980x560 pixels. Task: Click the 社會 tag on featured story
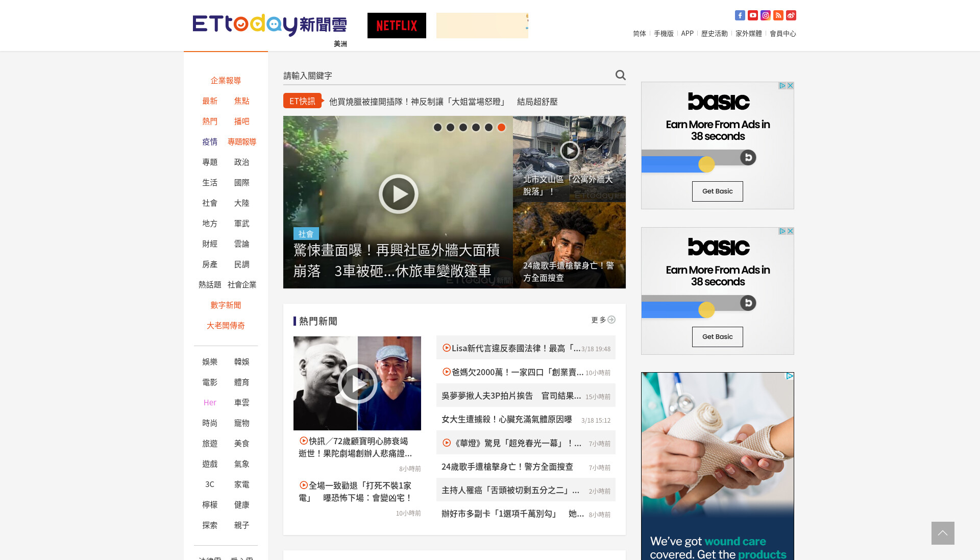pyautogui.click(x=306, y=234)
